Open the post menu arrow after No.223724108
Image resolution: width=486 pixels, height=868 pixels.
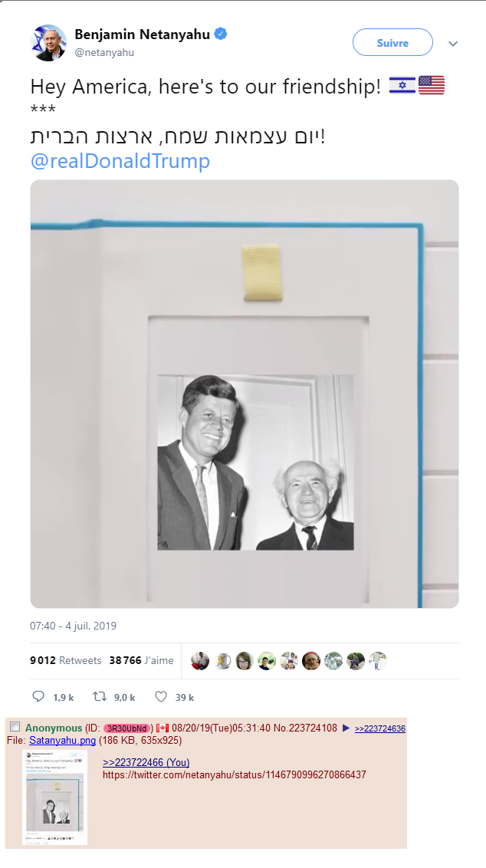pyautogui.click(x=346, y=728)
